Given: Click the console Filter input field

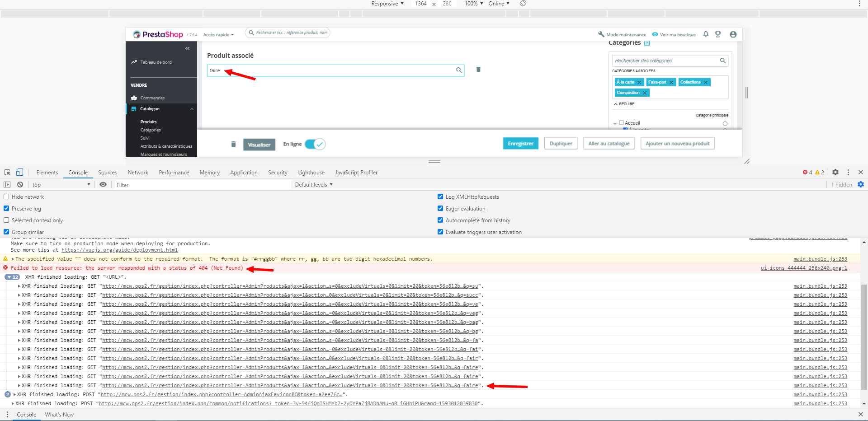Looking at the screenshot, I should tap(203, 185).
